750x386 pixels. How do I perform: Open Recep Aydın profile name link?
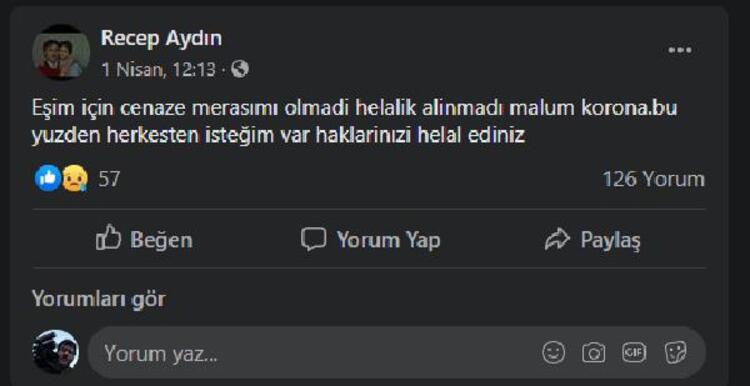tap(161, 38)
